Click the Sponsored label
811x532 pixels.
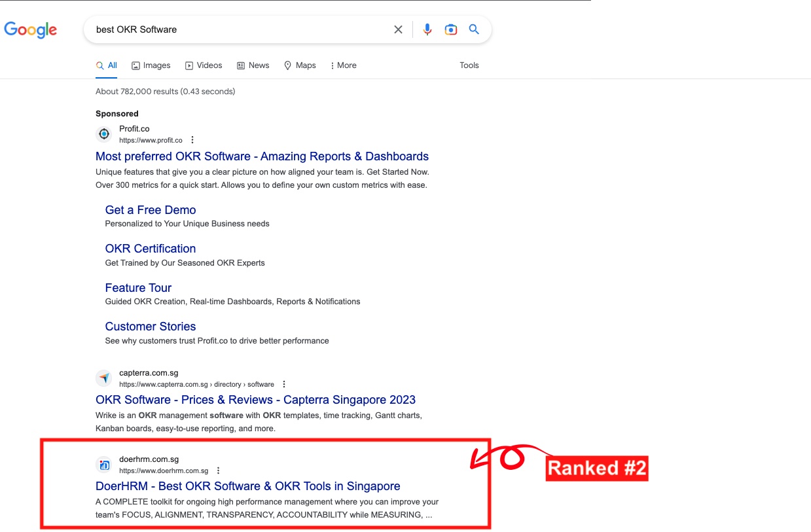117,114
